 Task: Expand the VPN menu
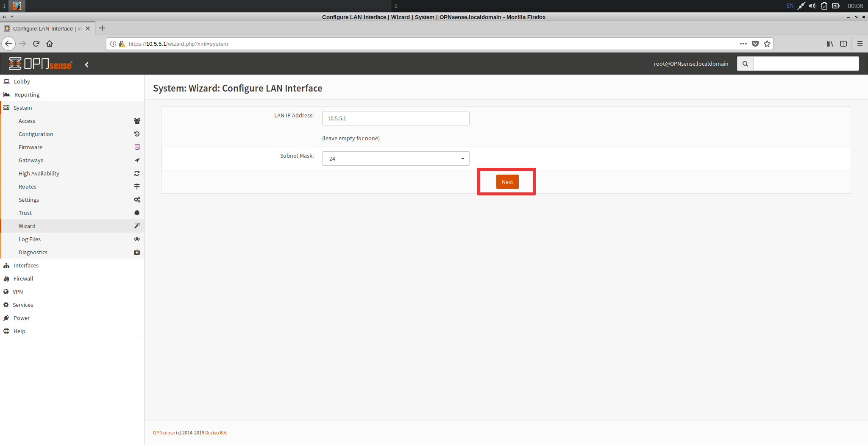pos(72,292)
